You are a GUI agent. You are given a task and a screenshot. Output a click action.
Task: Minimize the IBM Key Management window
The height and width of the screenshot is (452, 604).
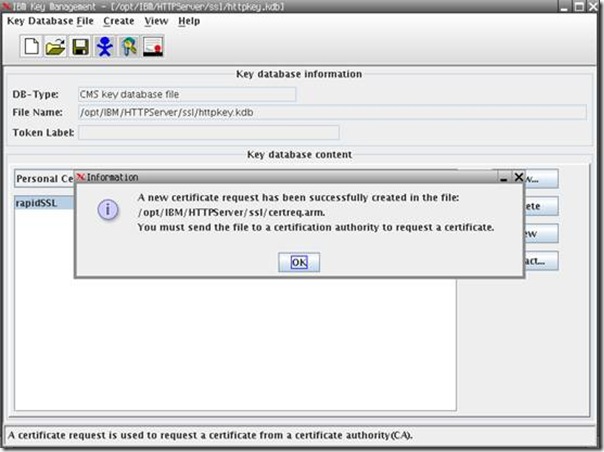point(565,7)
